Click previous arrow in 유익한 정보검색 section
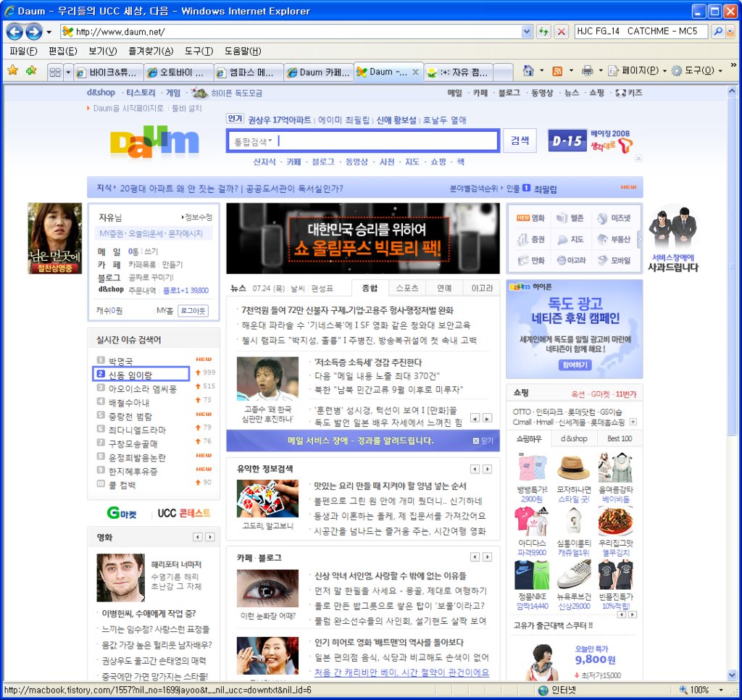This screenshot has height=700, width=742. click(475, 469)
